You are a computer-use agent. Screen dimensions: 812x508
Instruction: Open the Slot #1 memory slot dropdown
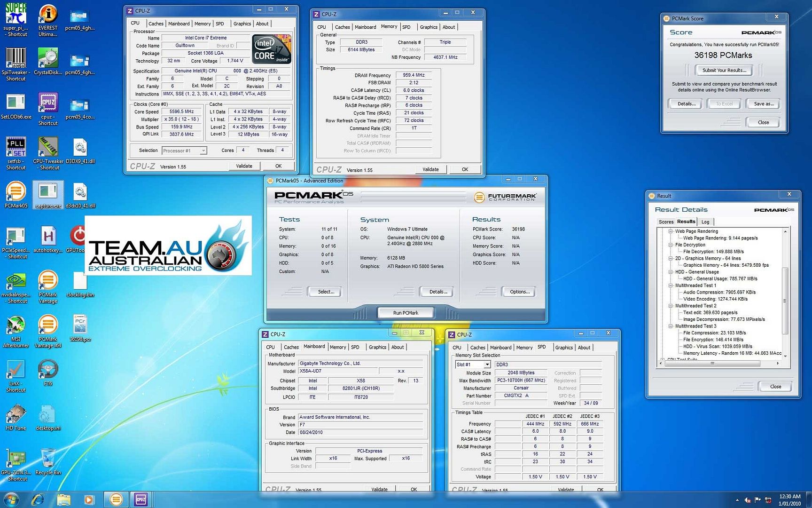[487, 365]
